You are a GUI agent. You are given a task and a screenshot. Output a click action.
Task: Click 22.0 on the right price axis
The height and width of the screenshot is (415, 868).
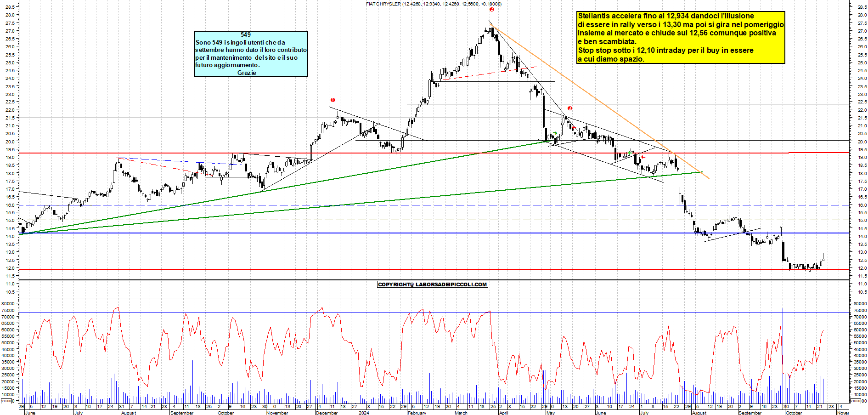click(x=862, y=110)
